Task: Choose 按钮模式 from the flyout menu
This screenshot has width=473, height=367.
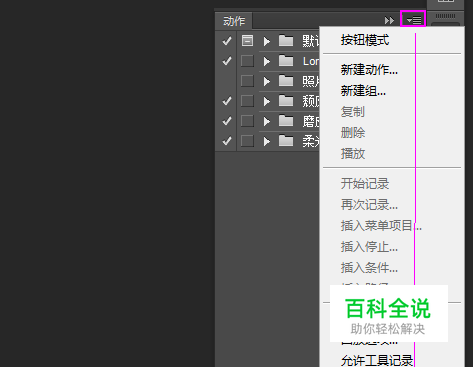Action: point(365,40)
